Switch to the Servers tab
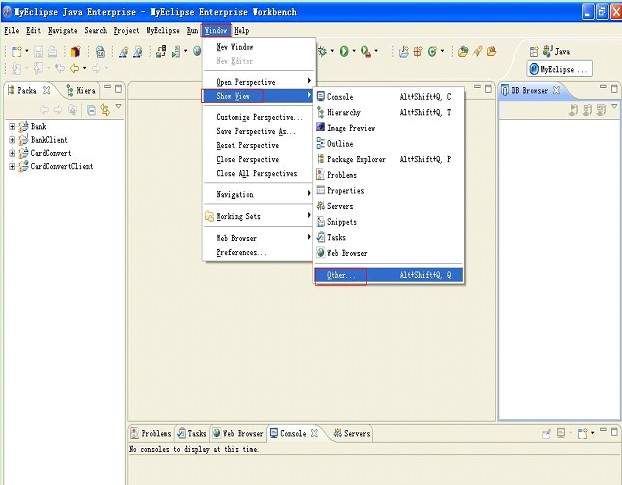This screenshot has width=622, height=485. click(351, 434)
